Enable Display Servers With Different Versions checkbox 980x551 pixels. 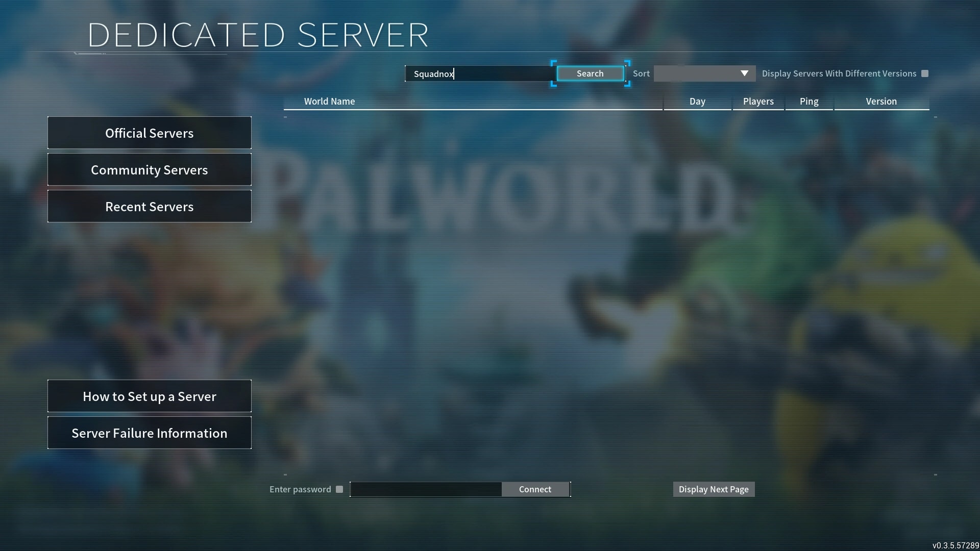click(925, 73)
